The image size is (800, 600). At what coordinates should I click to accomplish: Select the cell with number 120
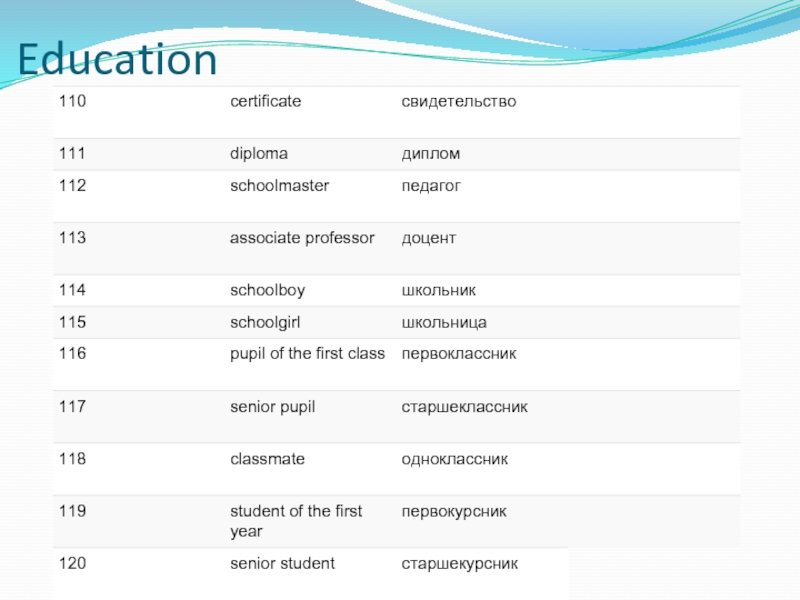(72, 563)
